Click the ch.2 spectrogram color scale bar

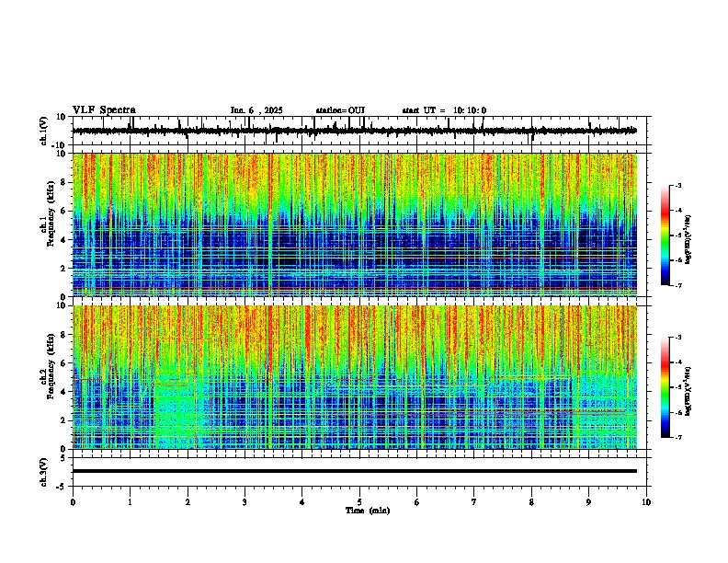tap(665, 387)
